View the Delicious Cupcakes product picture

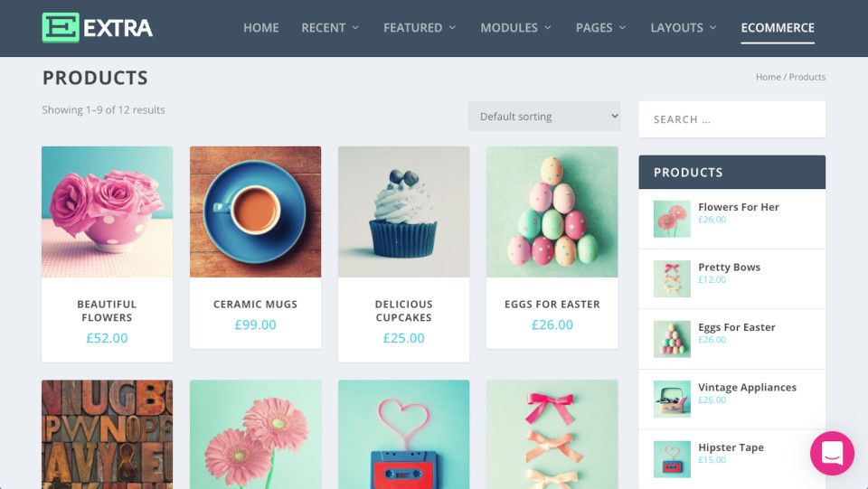click(x=403, y=212)
